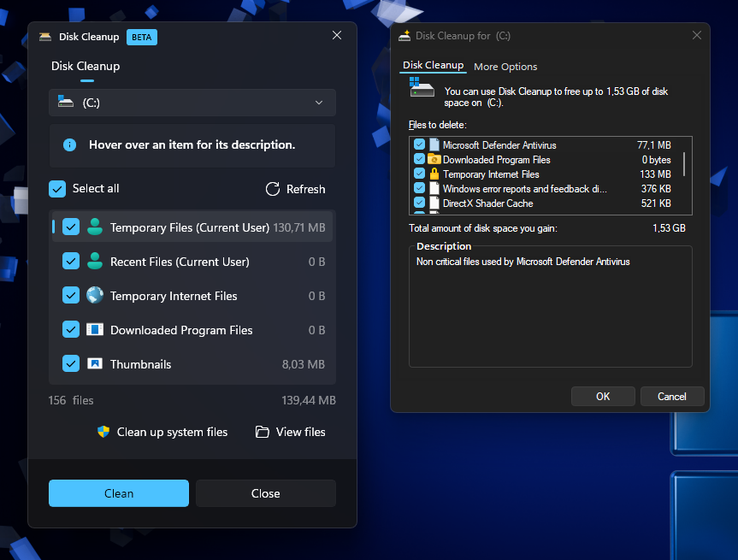Close the Disk Cleanup for (C:) dialog with X
Image resolution: width=738 pixels, height=560 pixels.
pyautogui.click(x=697, y=35)
